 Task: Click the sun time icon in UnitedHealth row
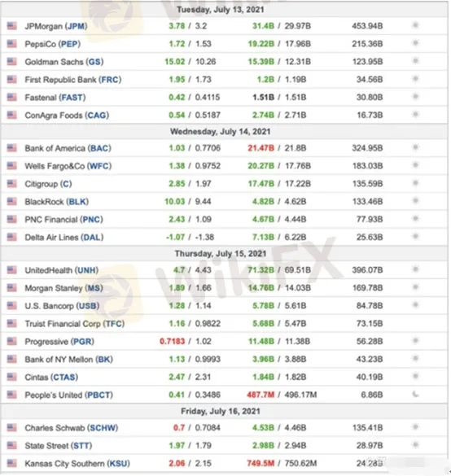coord(415,269)
